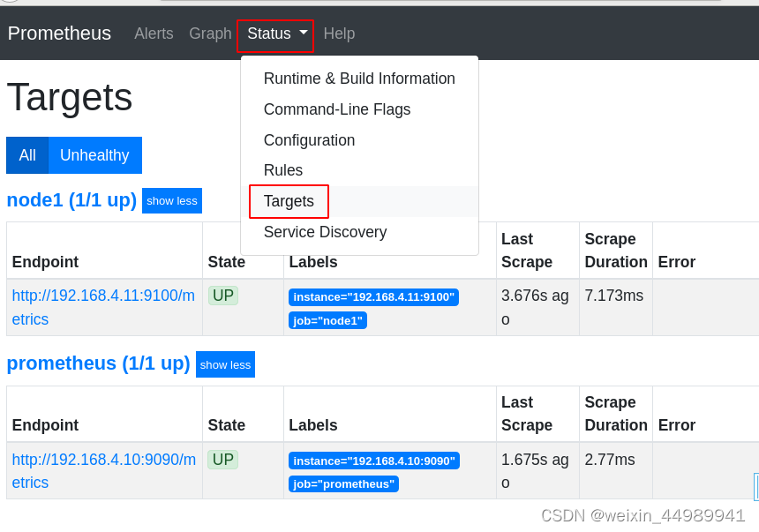759x532 pixels.
Task: Switch to Unhealthy targets filter
Action: pyautogui.click(x=95, y=155)
